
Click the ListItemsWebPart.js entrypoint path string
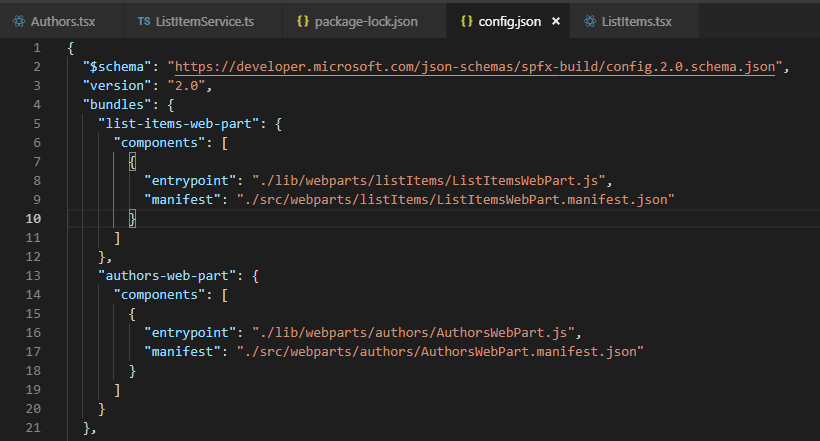(429, 180)
